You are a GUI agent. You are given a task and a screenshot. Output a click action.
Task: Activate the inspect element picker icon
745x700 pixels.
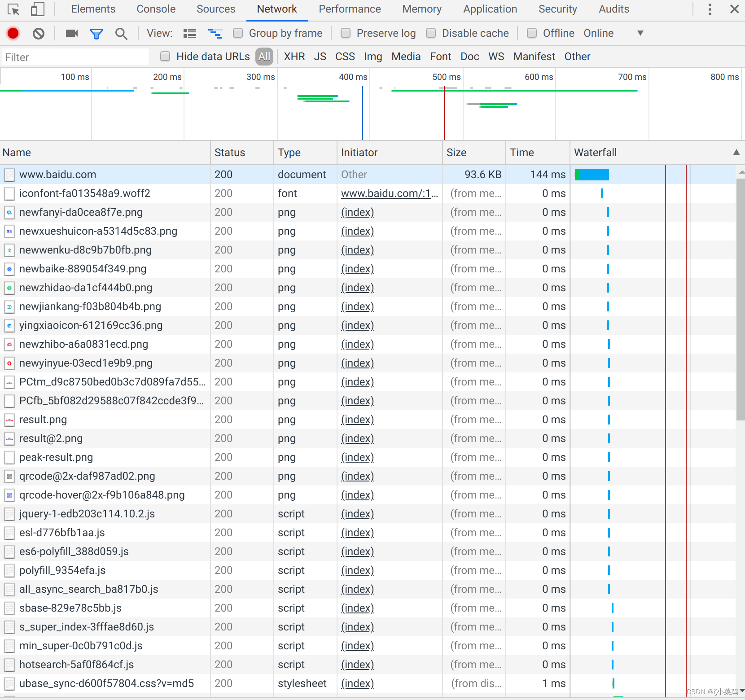coord(13,9)
